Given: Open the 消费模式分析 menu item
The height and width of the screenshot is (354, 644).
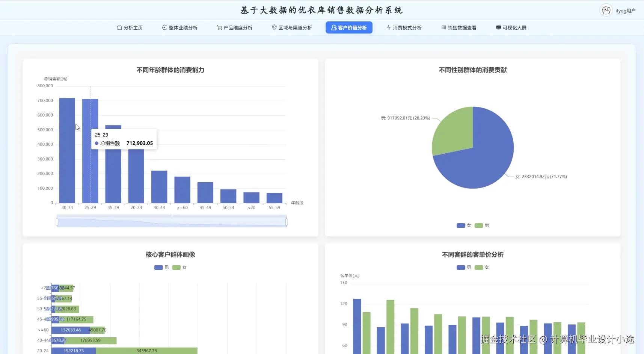Looking at the screenshot, I should click(404, 27).
